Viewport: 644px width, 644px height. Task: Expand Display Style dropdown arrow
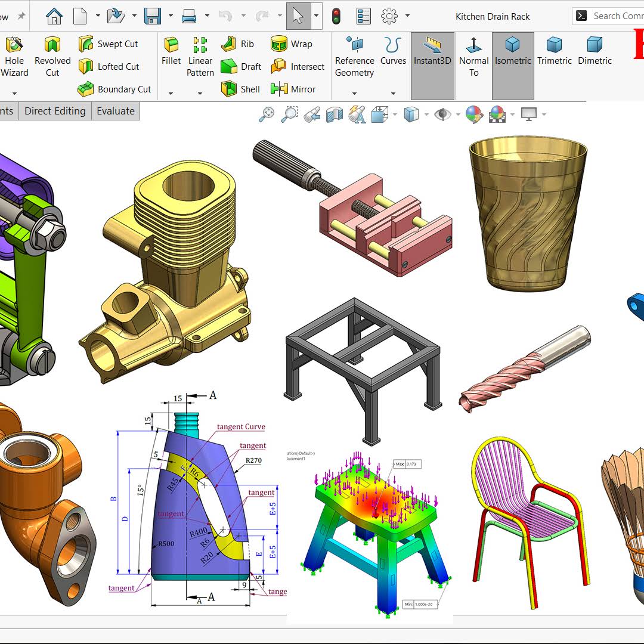426,114
